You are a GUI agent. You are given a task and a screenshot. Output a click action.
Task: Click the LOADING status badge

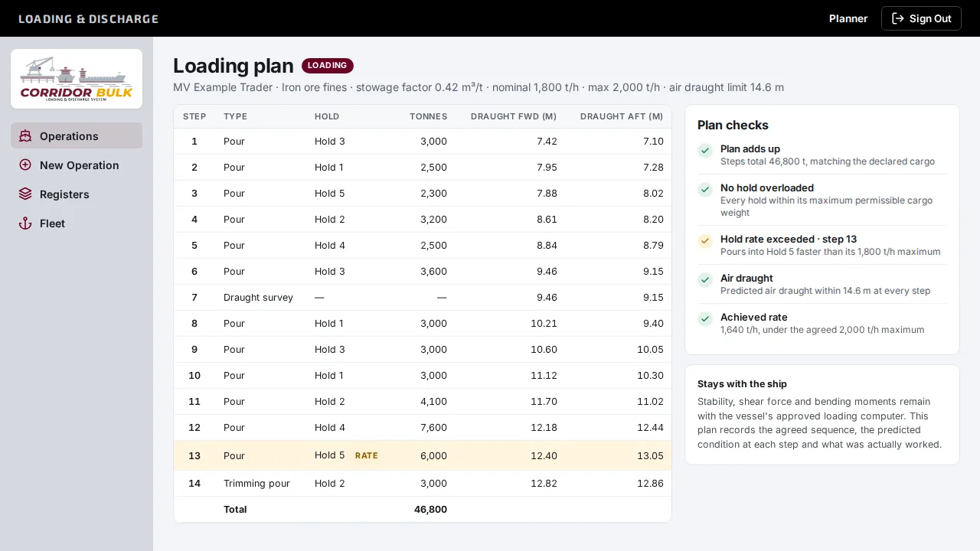pos(328,66)
